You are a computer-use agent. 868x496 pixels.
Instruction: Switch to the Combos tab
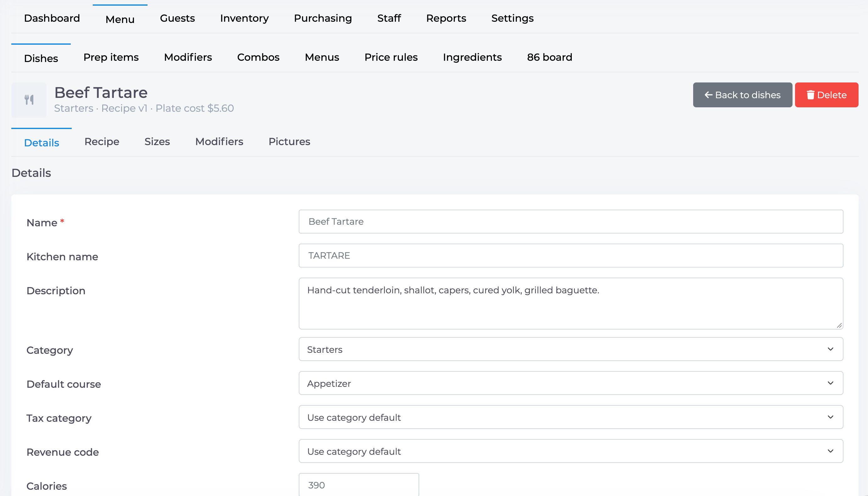(x=258, y=58)
